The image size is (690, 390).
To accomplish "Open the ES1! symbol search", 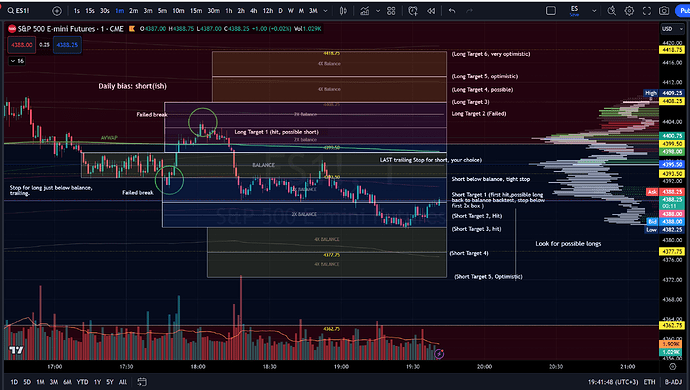I will coord(19,11).
